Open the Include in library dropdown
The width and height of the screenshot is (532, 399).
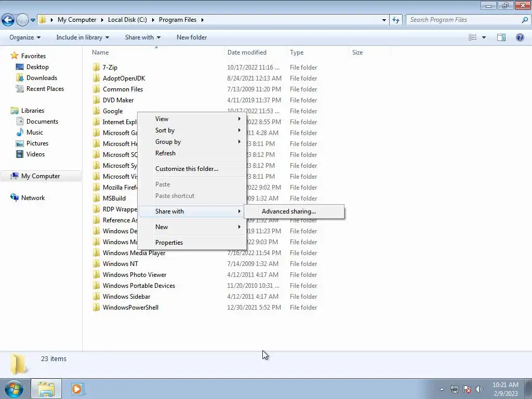coord(83,37)
